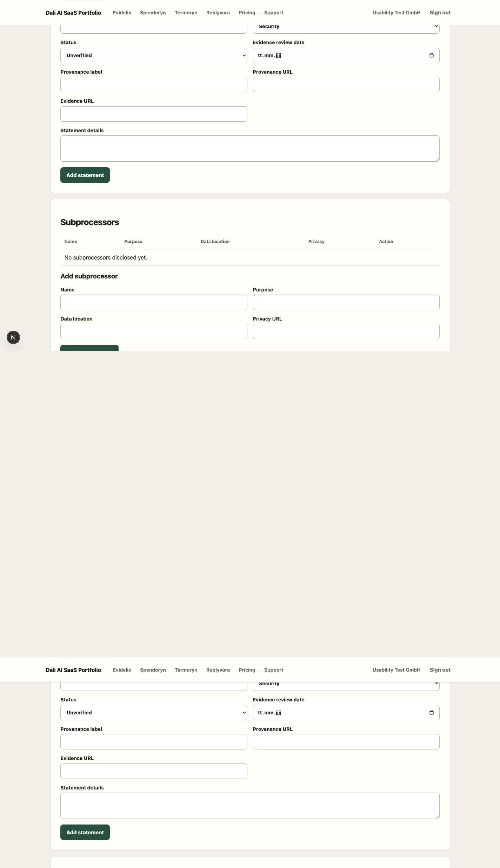
Task: Click the Data location column header in the table
Action: [215, 241]
